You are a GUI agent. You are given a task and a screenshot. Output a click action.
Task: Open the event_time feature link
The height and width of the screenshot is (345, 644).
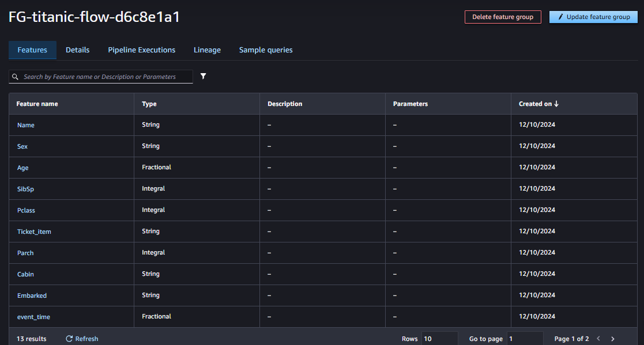coord(33,317)
